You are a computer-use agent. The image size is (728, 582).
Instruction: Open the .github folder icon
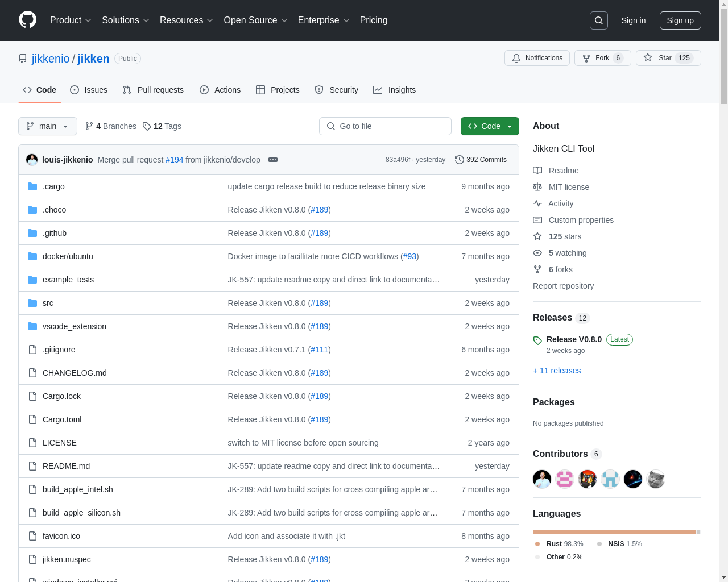[32, 233]
